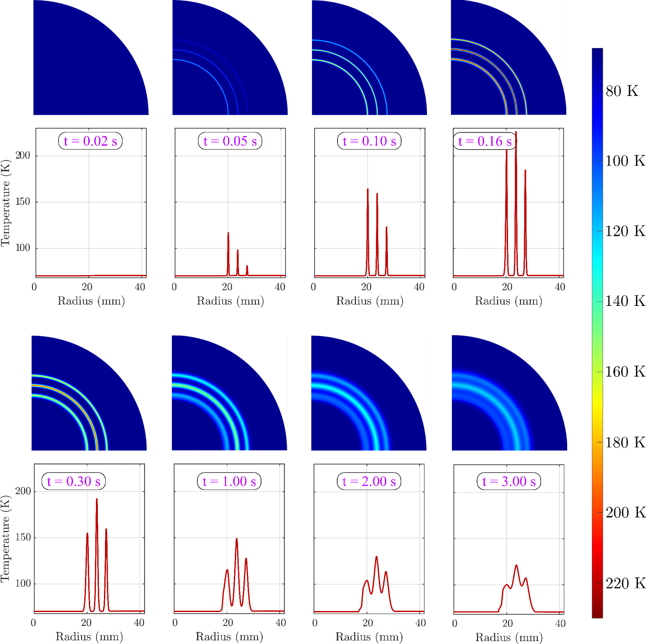
Task: Click the 80 K colorbar tick label
Action: pos(621,91)
